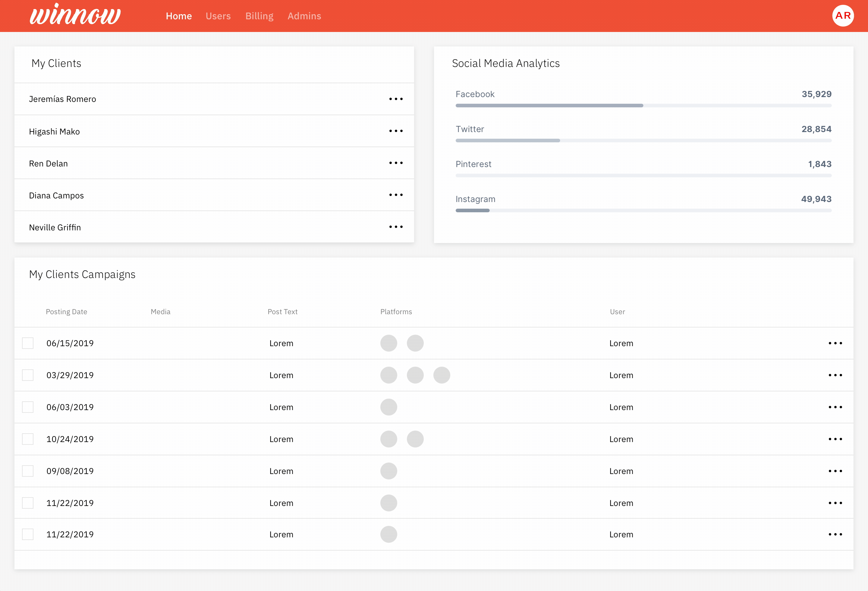
Task: Tick the checkbox for 09/08/2019 campaign
Action: (x=28, y=471)
